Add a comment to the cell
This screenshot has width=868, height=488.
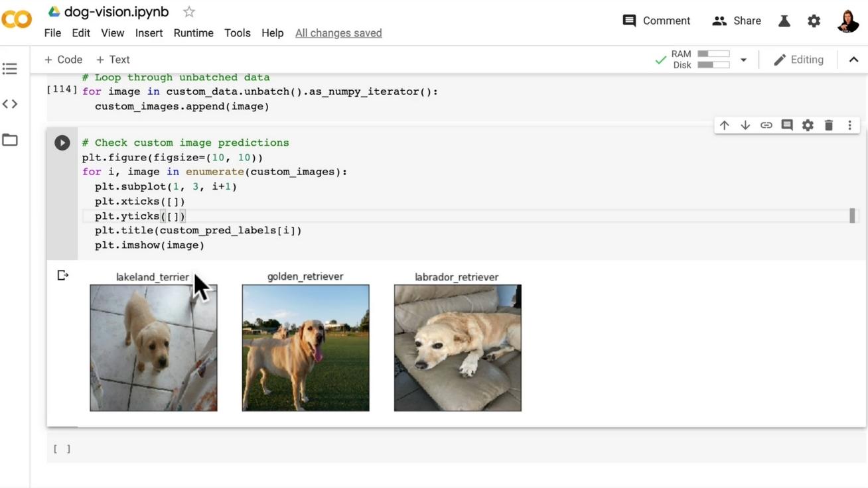[x=786, y=124]
